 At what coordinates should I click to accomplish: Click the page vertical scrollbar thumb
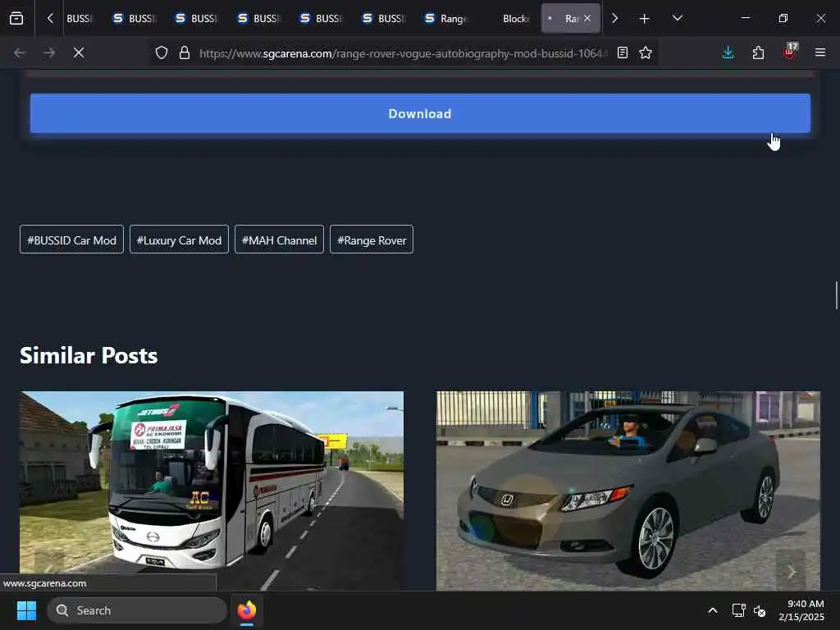[x=836, y=295]
